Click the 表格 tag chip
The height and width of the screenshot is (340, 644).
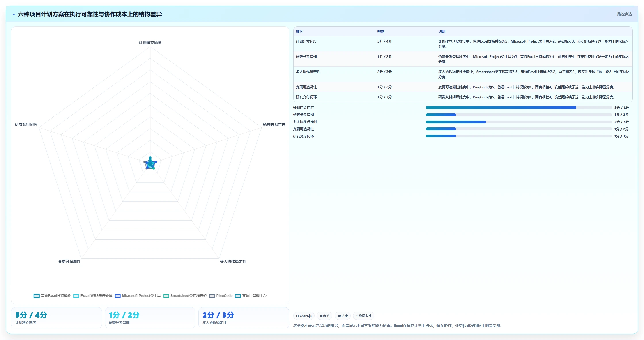click(x=325, y=316)
